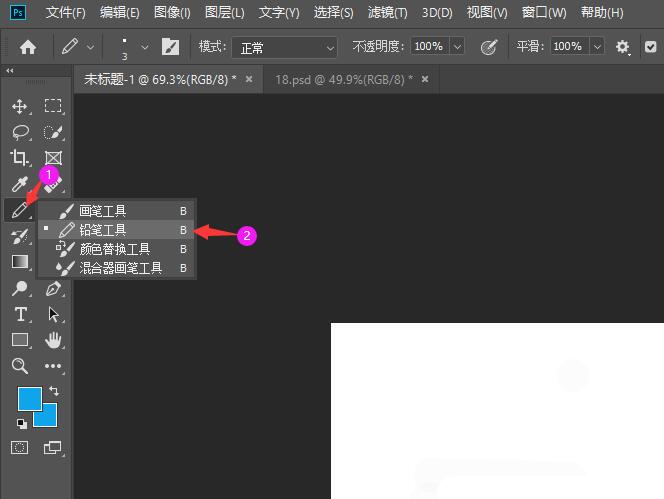Open the 文件(F) menu
Screen dimensions: 664x499
pos(66,13)
